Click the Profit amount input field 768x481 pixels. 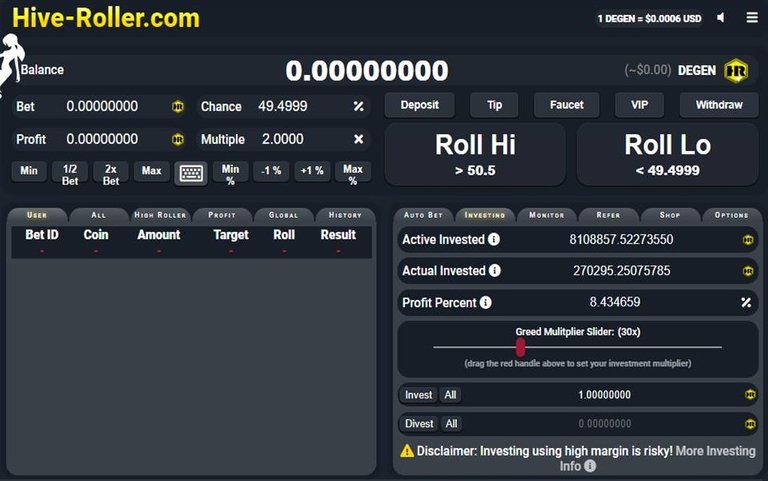[x=102, y=139]
